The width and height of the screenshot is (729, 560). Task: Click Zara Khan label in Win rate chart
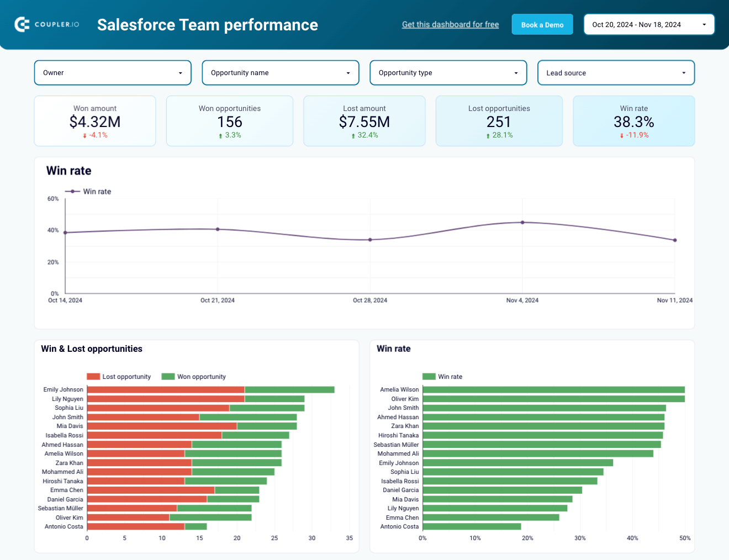[405, 426]
